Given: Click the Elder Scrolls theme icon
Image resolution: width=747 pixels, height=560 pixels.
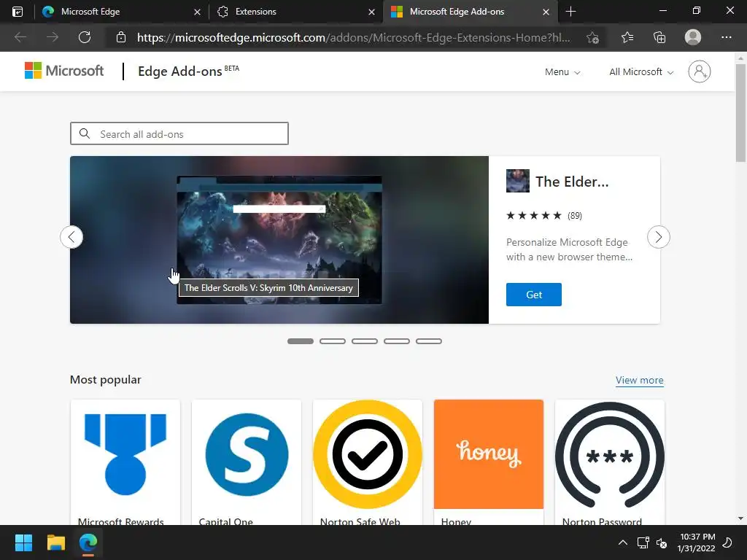Looking at the screenshot, I should point(517,181).
